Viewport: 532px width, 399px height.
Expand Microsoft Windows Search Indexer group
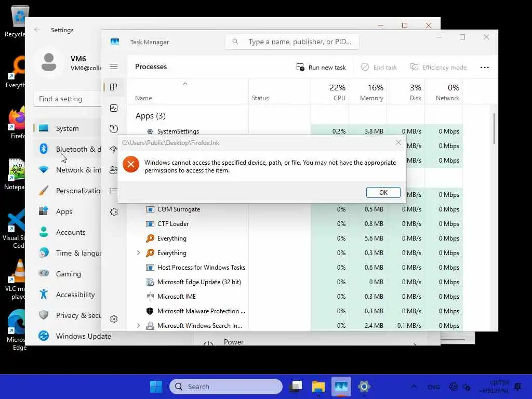[x=138, y=325]
